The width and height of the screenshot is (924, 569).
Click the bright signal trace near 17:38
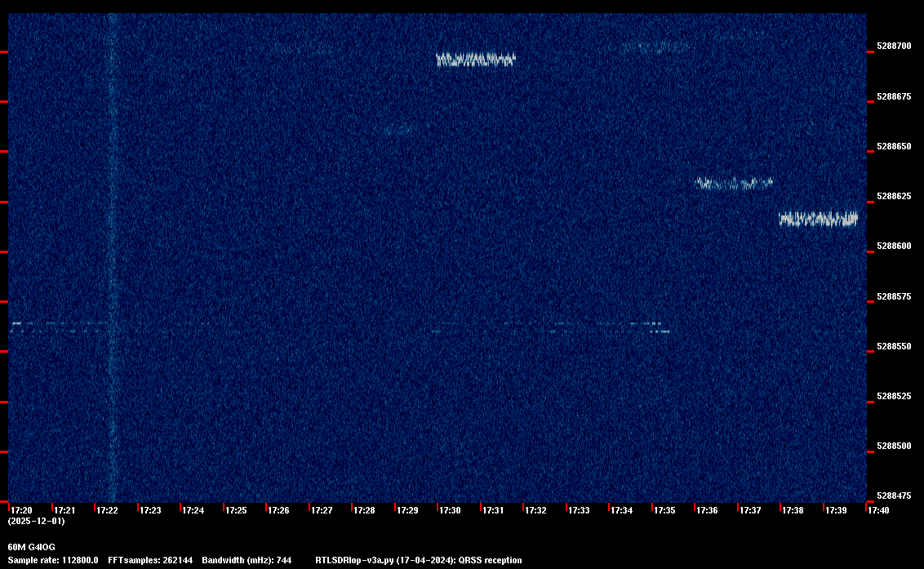(819, 220)
